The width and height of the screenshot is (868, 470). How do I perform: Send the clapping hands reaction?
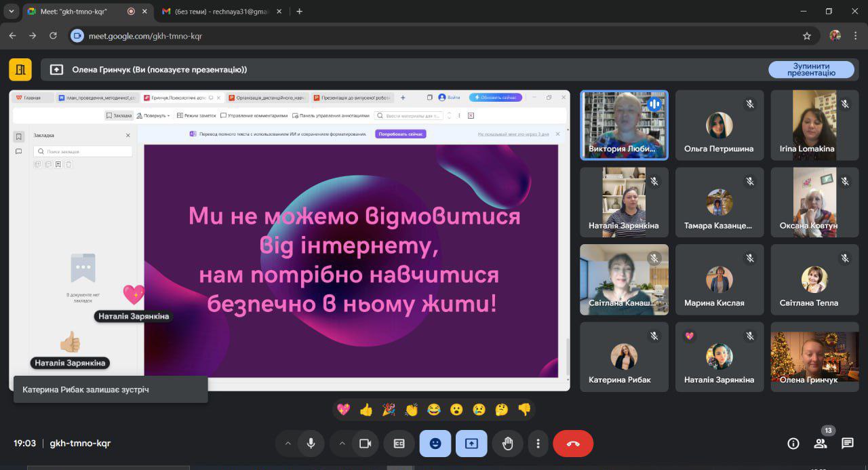point(412,410)
